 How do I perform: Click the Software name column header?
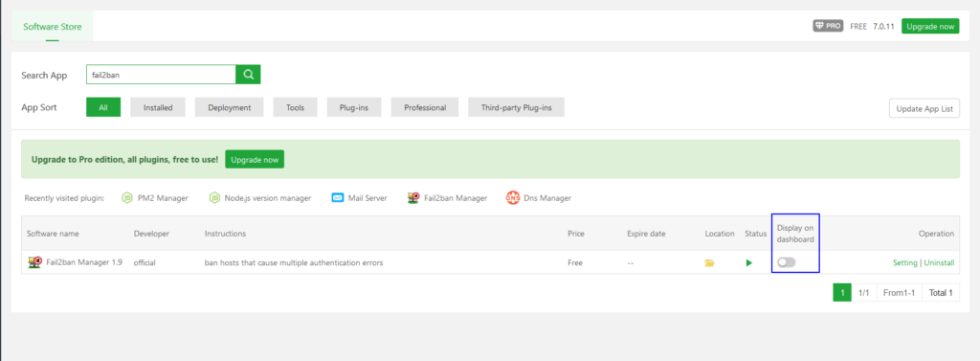point(54,234)
